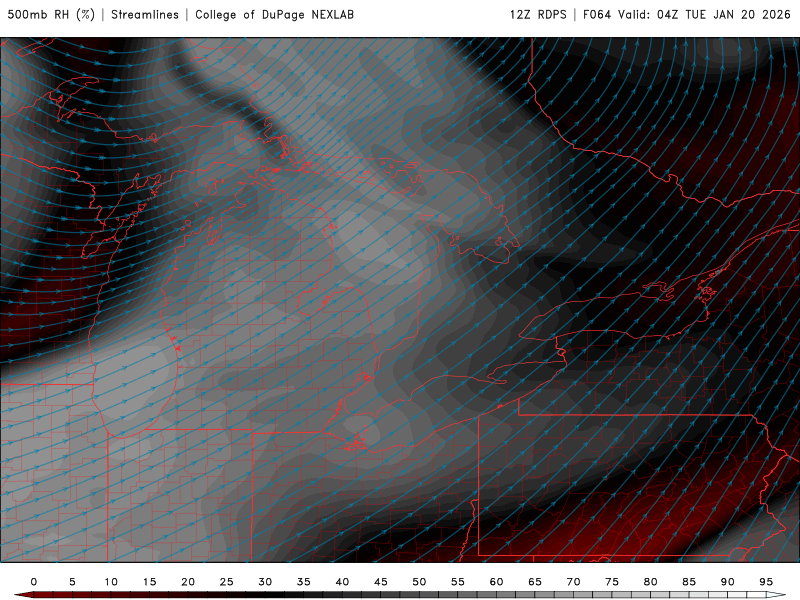The height and width of the screenshot is (600, 800).
Task: Click the colorbar label "75"
Action: [x=612, y=582]
